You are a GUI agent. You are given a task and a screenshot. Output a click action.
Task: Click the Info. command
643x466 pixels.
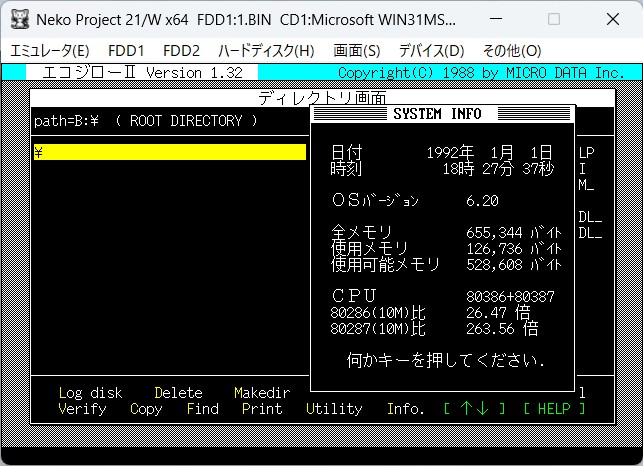(x=406, y=409)
